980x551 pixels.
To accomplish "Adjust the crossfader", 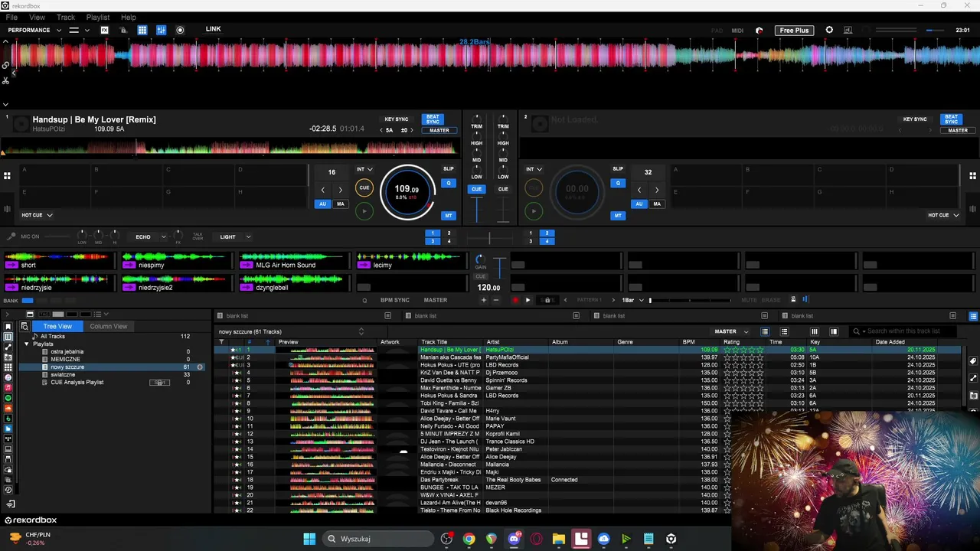I will tap(490, 239).
